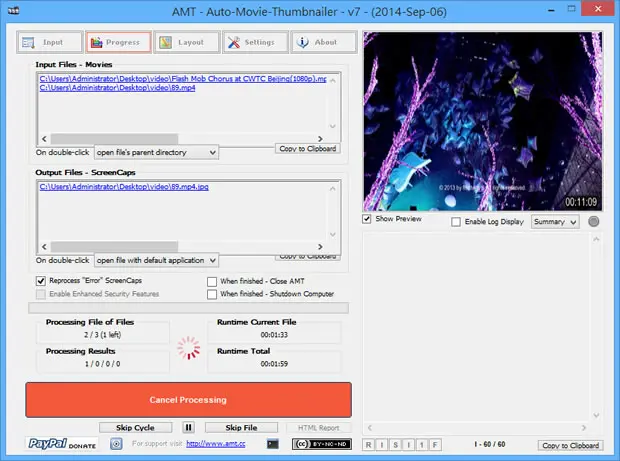Pause processing with the pause button
The image size is (620, 461).
point(188,427)
